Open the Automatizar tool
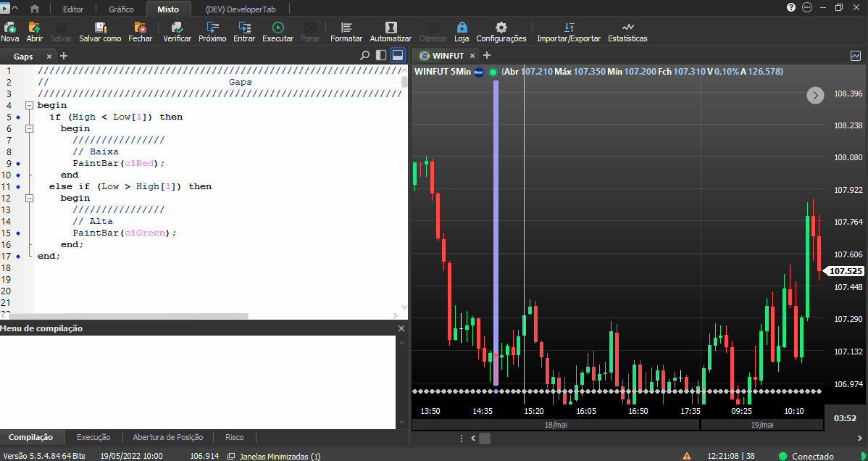This screenshot has width=868, height=461. click(x=391, y=27)
